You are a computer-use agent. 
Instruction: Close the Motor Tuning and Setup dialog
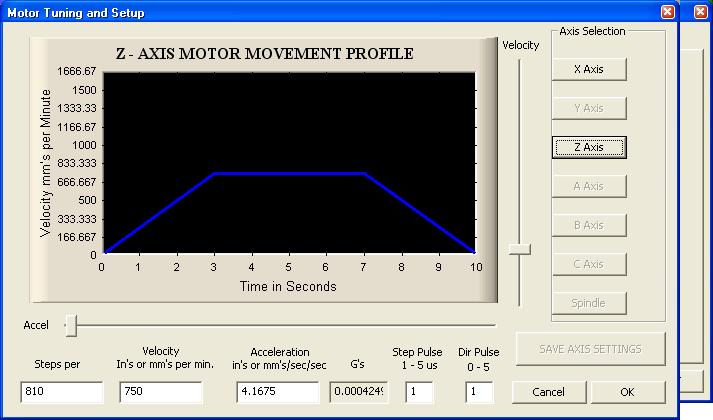click(667, 12)
